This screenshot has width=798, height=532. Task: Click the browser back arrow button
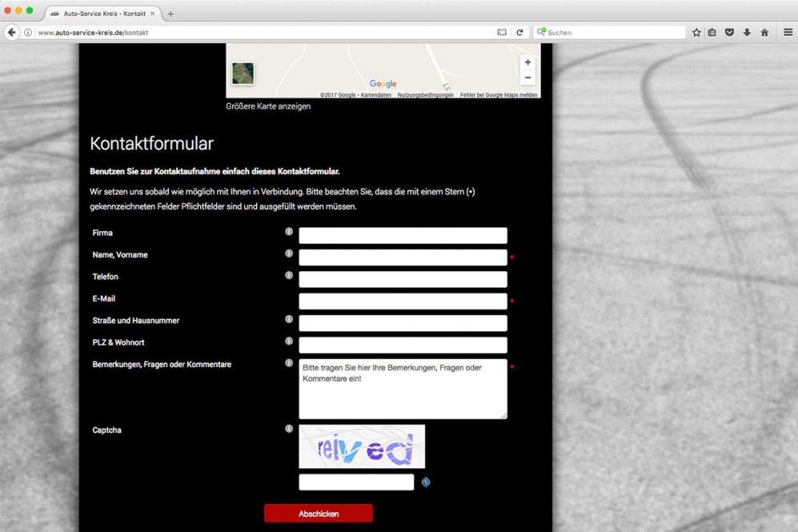(11, 33)
